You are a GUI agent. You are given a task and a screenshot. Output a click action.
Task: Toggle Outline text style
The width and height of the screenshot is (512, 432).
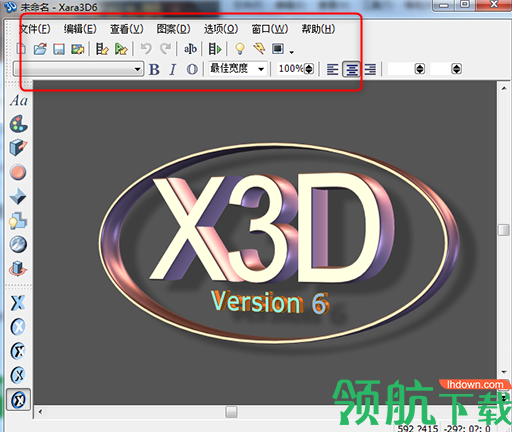(x=192, y=69)
